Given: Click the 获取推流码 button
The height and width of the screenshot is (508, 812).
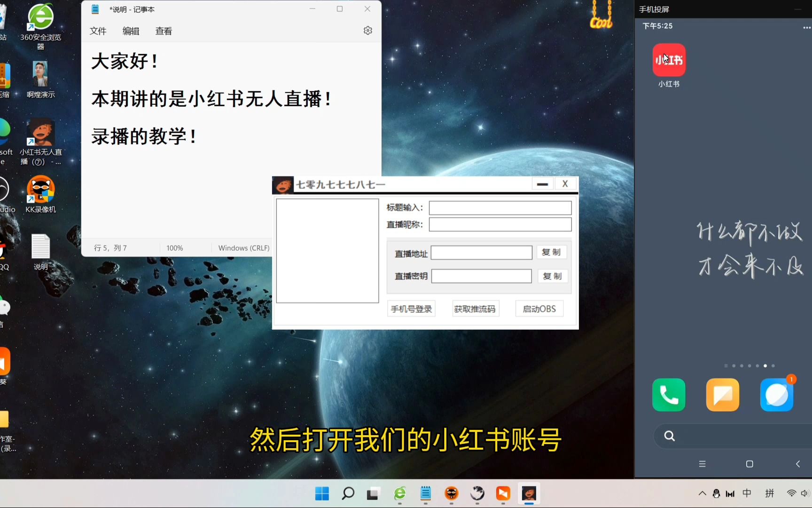Looking at the screenshot, I should click(x=475, y=309).
